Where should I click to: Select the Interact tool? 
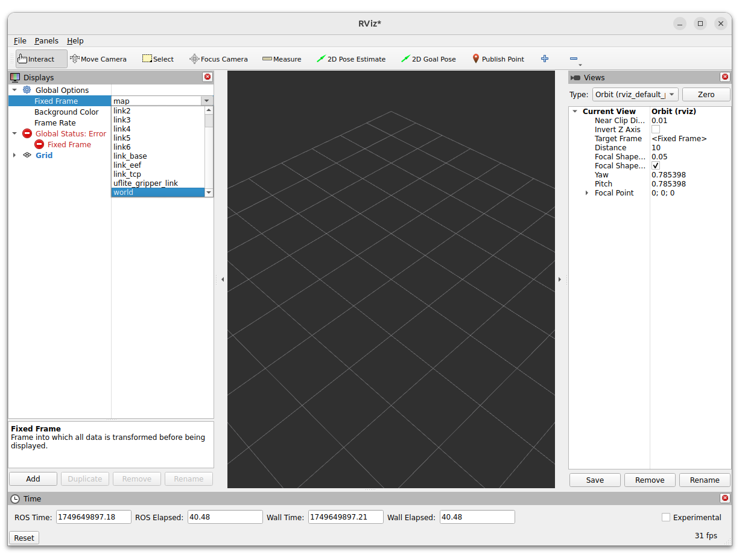(x=41, y=59)
